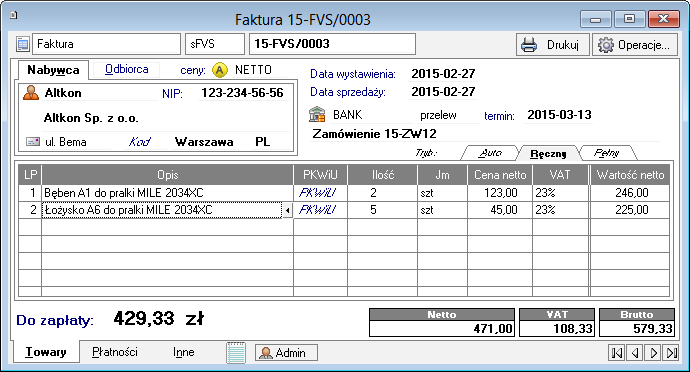
Task: Click the Data sprzedaży date value
Action: (x=443, y=92)
